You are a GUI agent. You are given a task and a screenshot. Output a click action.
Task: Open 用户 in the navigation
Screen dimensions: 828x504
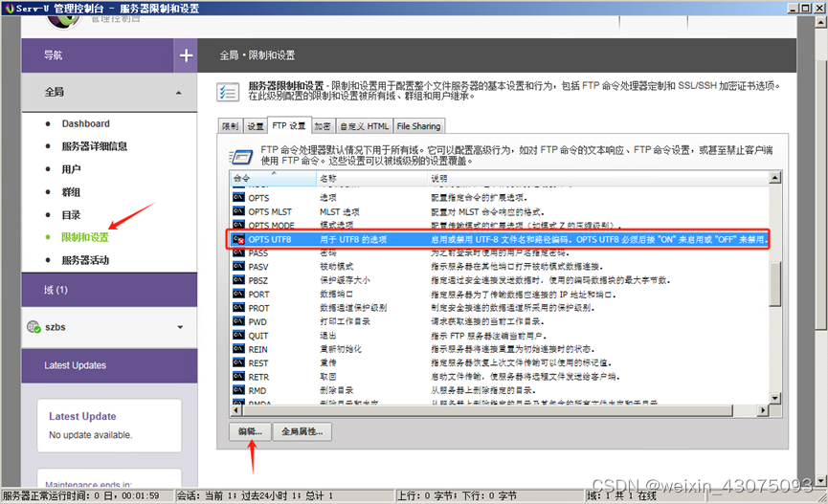point(71,169)
